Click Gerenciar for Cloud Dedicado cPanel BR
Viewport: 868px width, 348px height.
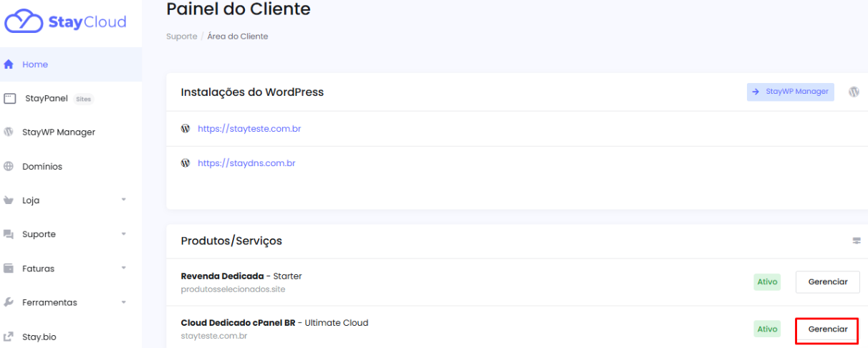[x=827, y=329]
